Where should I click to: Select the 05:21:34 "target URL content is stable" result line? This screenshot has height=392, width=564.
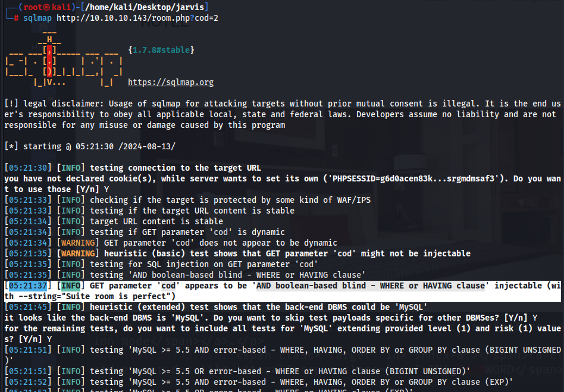click(x=114, y=221)
